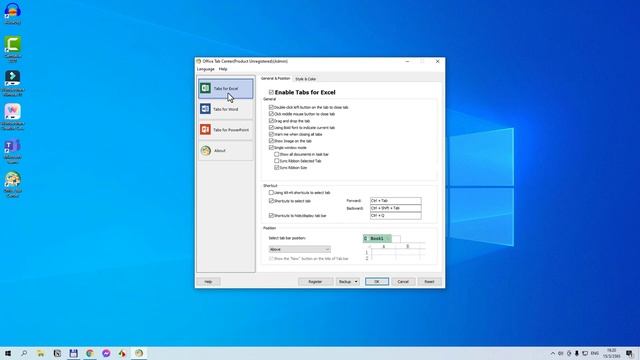Click the Cancel button
Screen dimensions: 640x360
(403, 282)
